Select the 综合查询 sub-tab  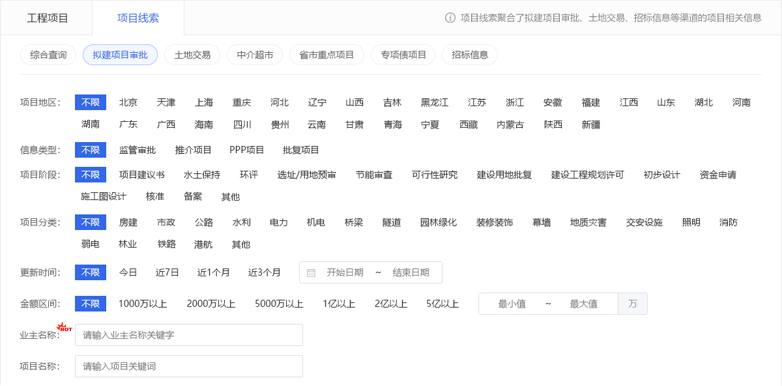click(x=48, y=55)
